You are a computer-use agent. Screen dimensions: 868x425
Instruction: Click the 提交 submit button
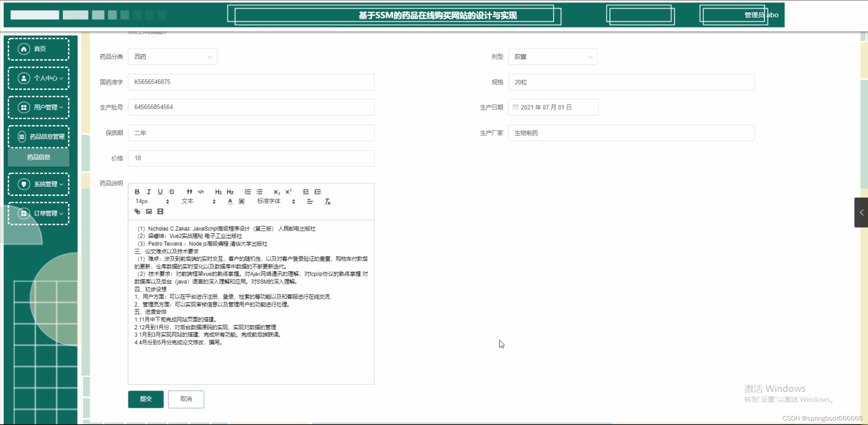(146, 399)
